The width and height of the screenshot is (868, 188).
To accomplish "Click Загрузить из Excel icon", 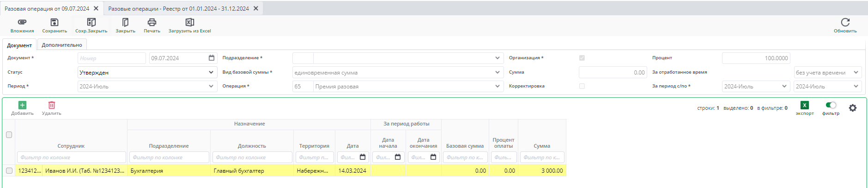I will click(x=189, y=22).
